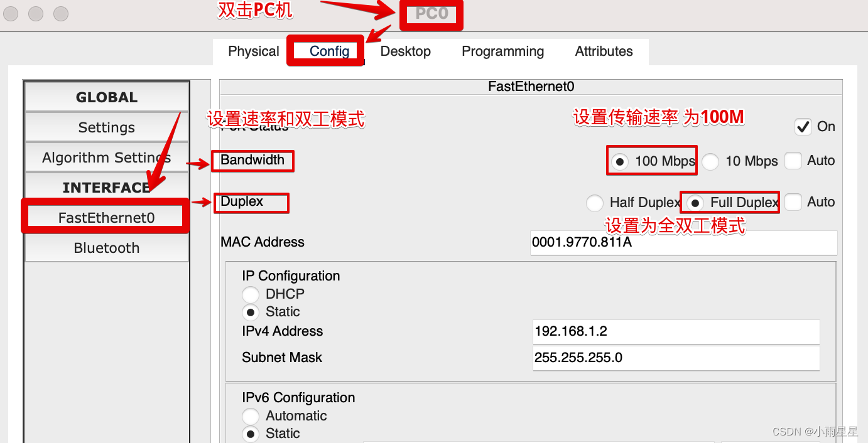Select the FastEthernet0 interface
868x443 pixels.
107,218
